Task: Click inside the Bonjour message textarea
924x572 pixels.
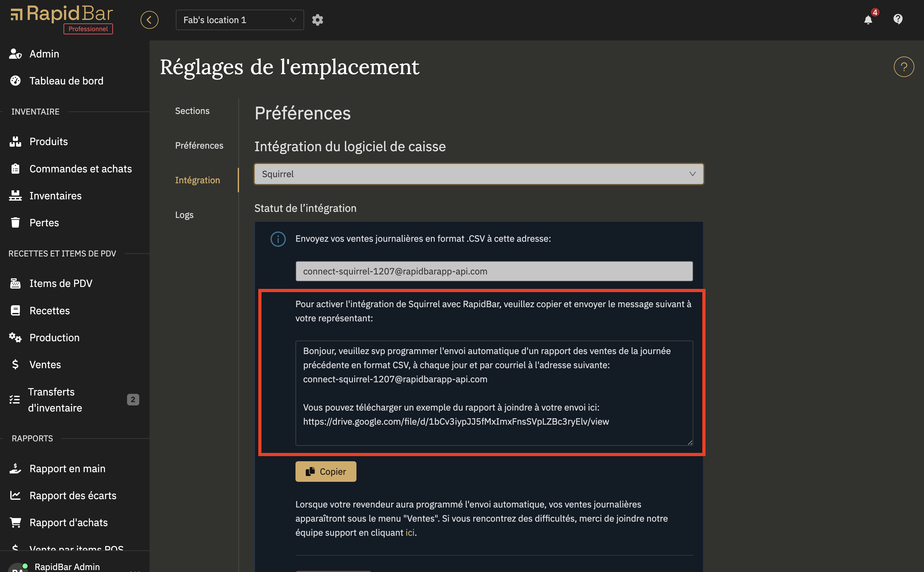Action: pyautogui.click(x=494, y=393)
